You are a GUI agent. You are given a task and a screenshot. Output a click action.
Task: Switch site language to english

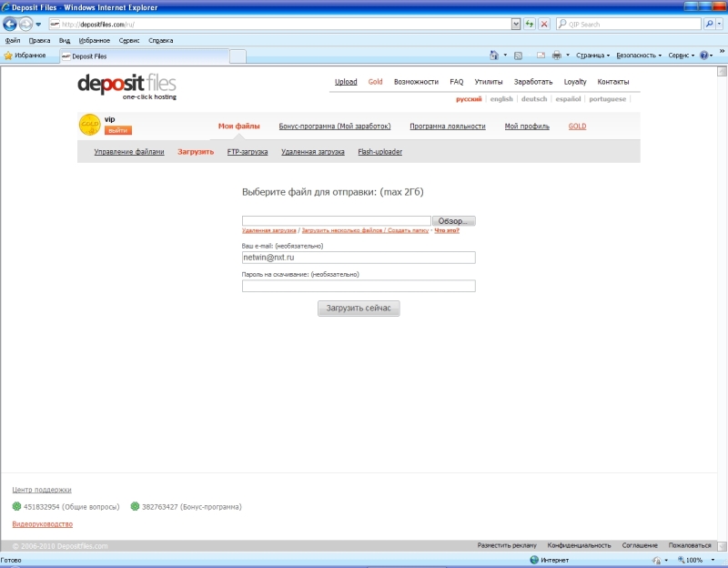(x=501, y=99)
